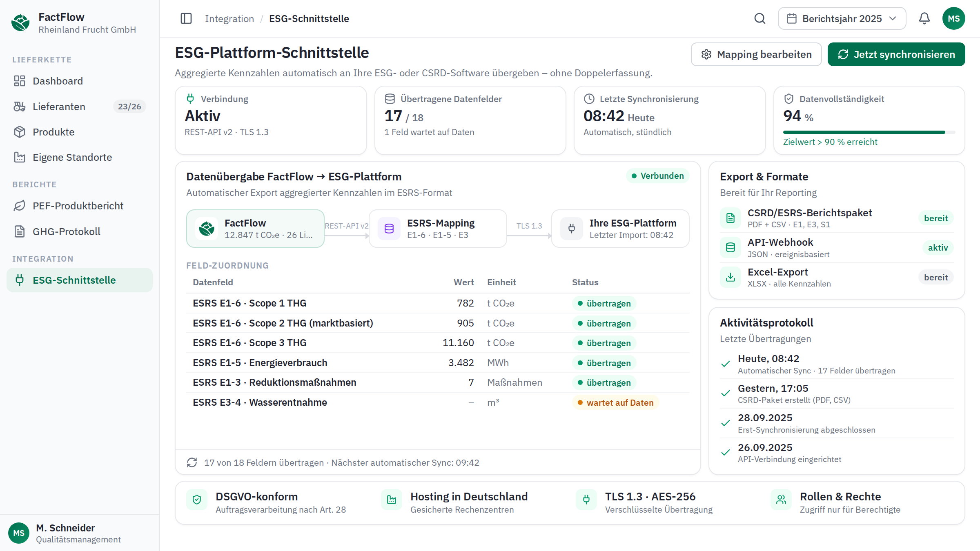This screenshot has height=551, width=980.
Task: Click 'aktiv' badge of API-Webhook
Action: [x=938, y=247]
